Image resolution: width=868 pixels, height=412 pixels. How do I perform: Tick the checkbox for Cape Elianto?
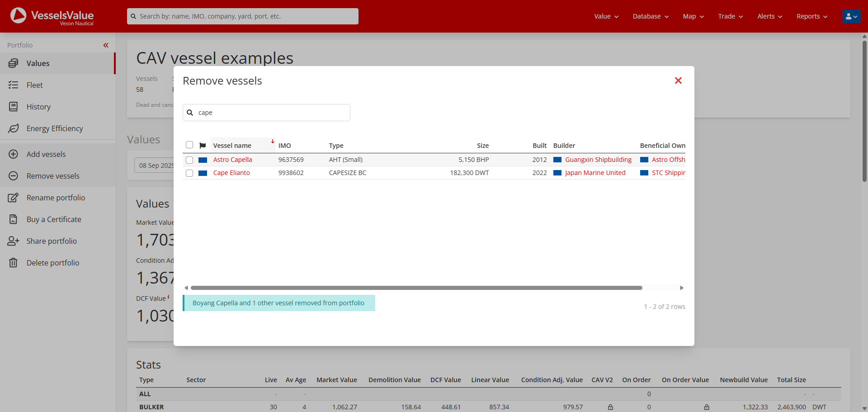189,173
